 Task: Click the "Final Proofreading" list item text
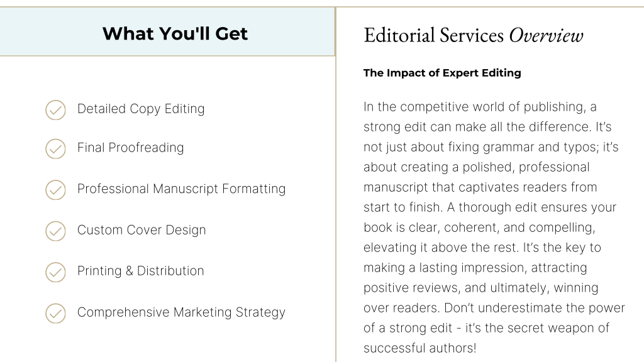point(130,148)
